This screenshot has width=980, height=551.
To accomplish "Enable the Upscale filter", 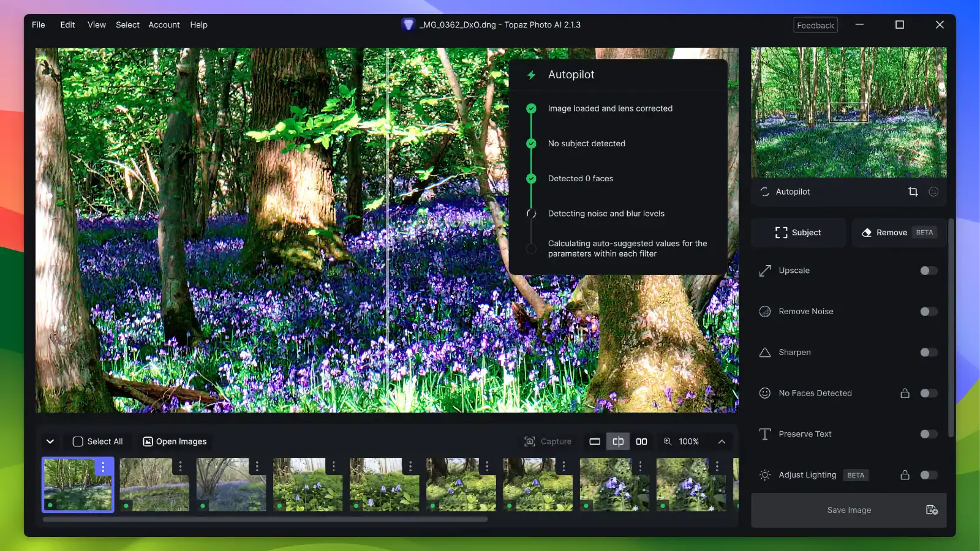I will (928, 270).
